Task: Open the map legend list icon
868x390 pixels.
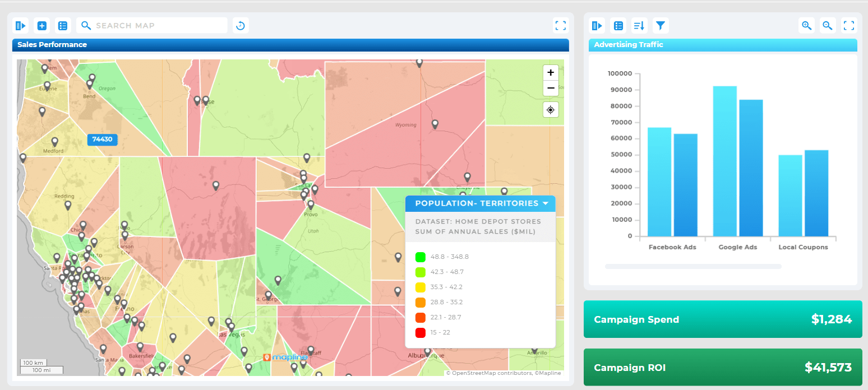Action: click(62, 25)
